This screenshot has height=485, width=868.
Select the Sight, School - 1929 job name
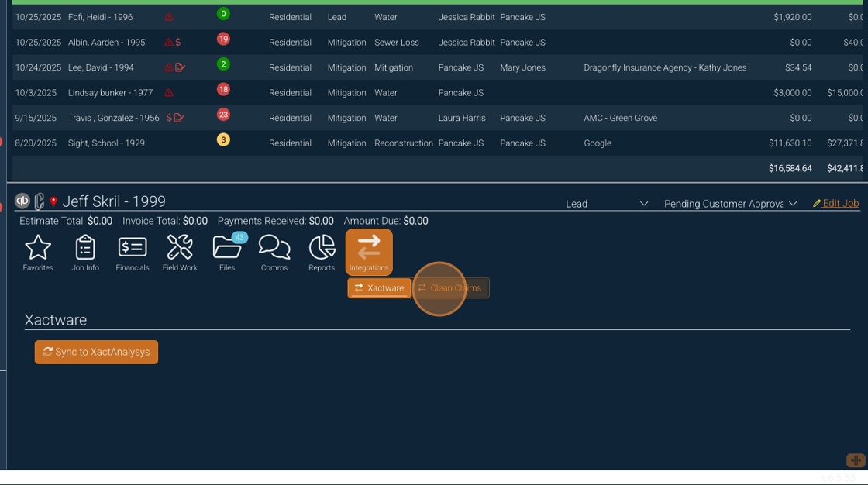(106, 143)
